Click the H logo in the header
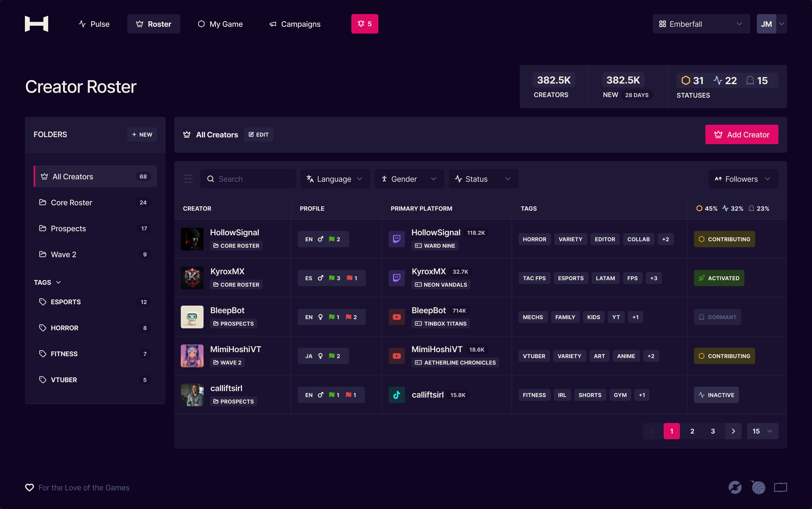Image resolution: width=812 pixels, height=509 pixels. pyautogui.click(x=36, y=24)
